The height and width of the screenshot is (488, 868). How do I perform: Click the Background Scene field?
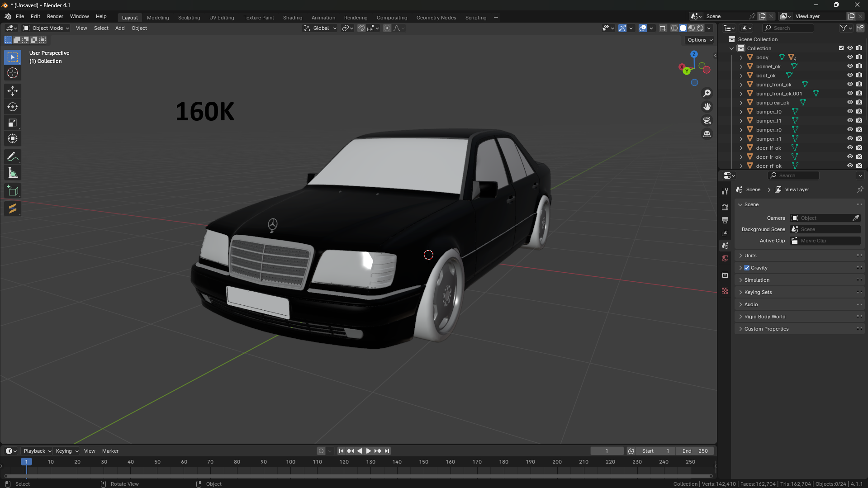[825, 229]
